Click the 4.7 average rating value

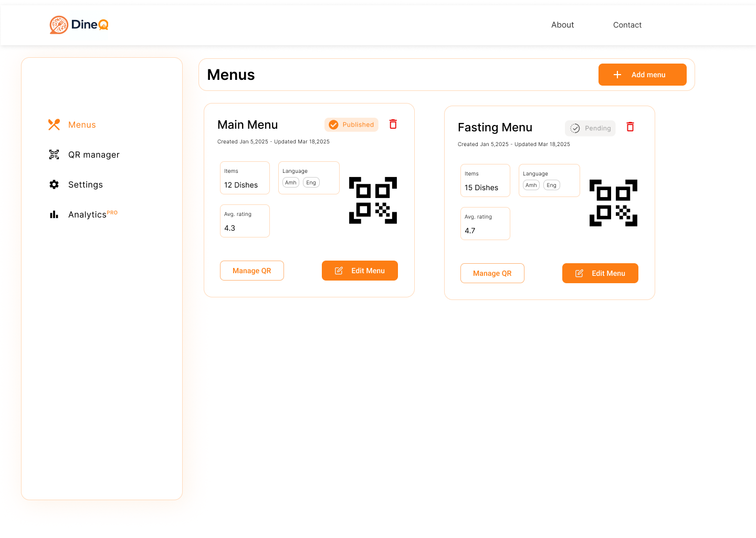pyautogui.click(x=470, y=231)
